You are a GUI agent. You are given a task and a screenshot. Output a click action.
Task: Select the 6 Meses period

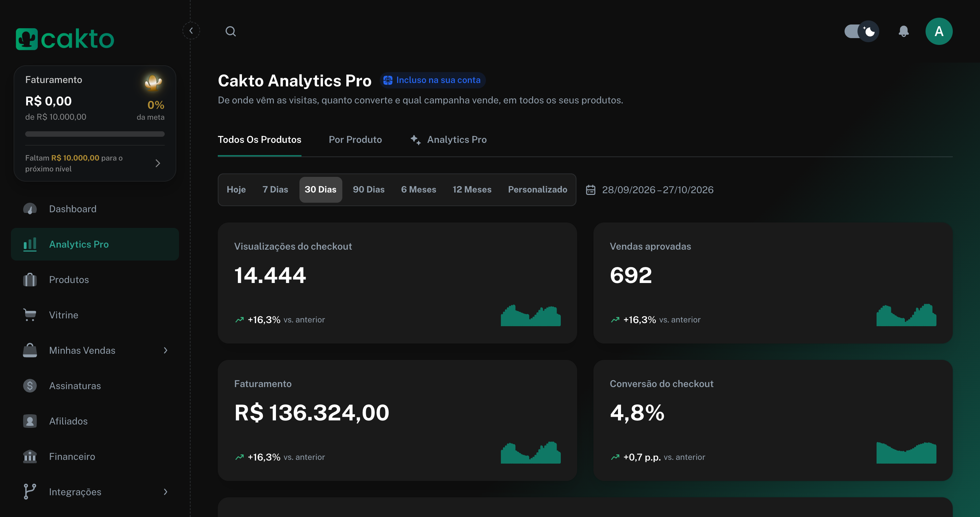pyautogui.click(x=419, y=190)
